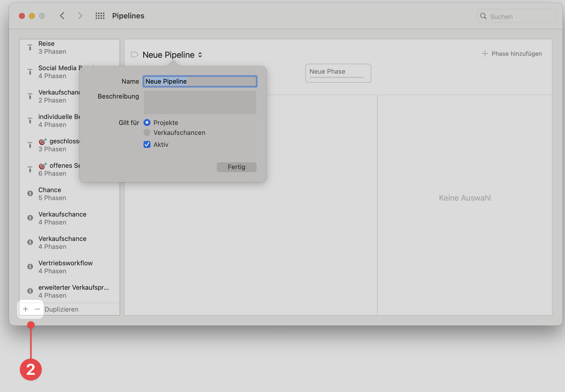The width and height of the screenshot is (565, 392).
Task: Click the Suchen search field
Action: [x=516, y=16]
